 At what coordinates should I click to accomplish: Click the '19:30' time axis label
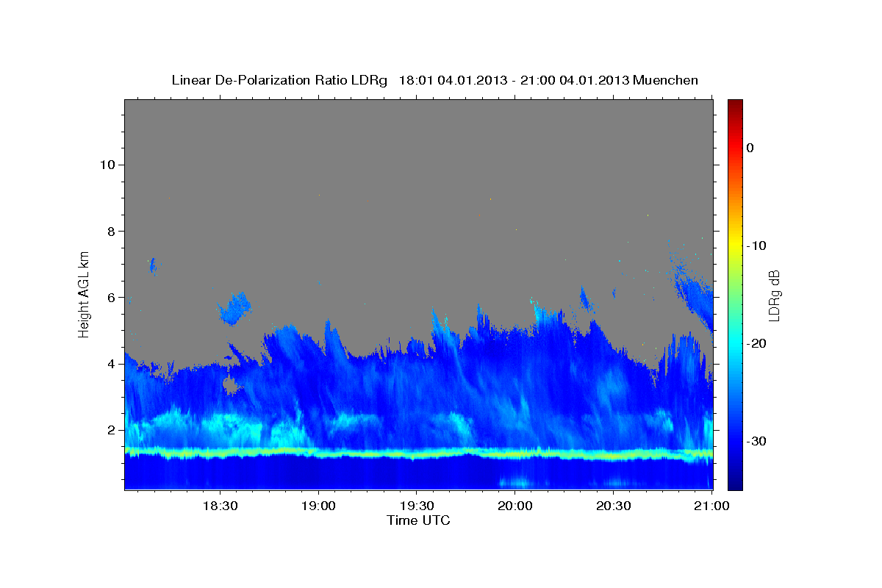point(417,506)
